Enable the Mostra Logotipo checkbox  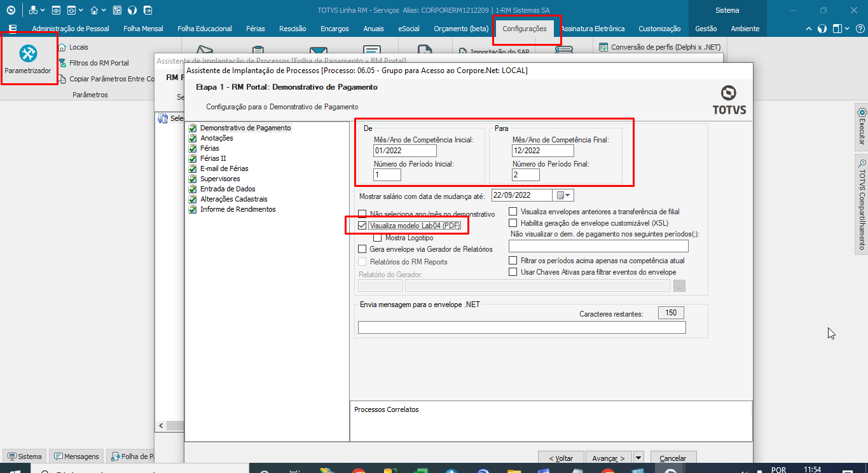click(x=377, y=238)
